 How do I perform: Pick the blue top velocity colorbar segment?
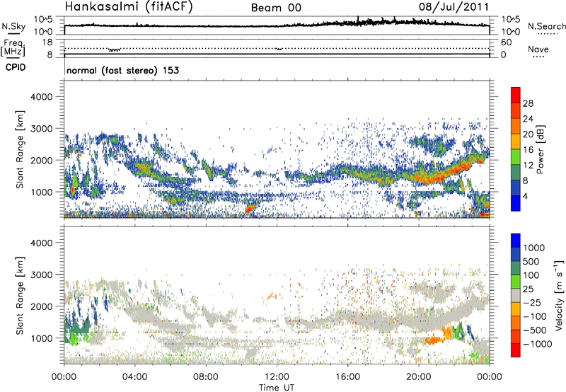(516, 241)
